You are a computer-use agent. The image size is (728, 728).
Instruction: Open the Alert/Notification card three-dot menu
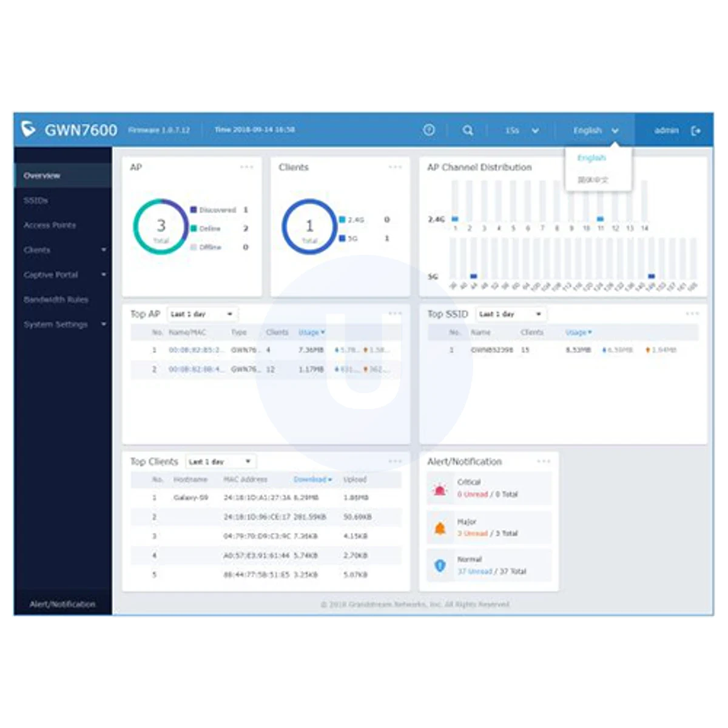[544, 461]
